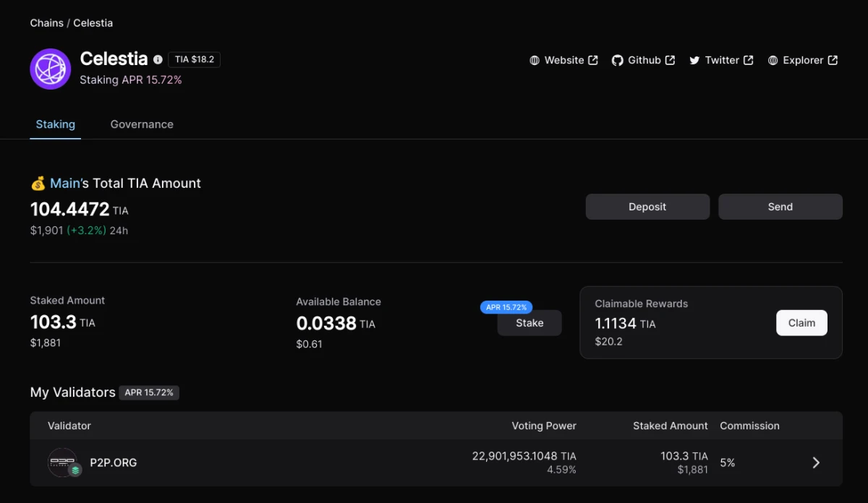The image size is (868, 503).
Task: Click the P2P.ORG validator logo
Action: (x=63, y=463)
